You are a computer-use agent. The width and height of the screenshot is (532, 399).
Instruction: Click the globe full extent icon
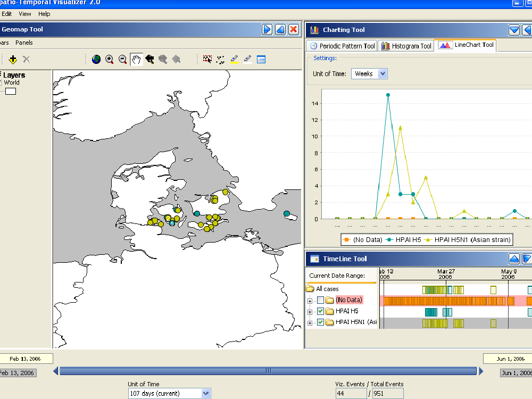point(96,60)
